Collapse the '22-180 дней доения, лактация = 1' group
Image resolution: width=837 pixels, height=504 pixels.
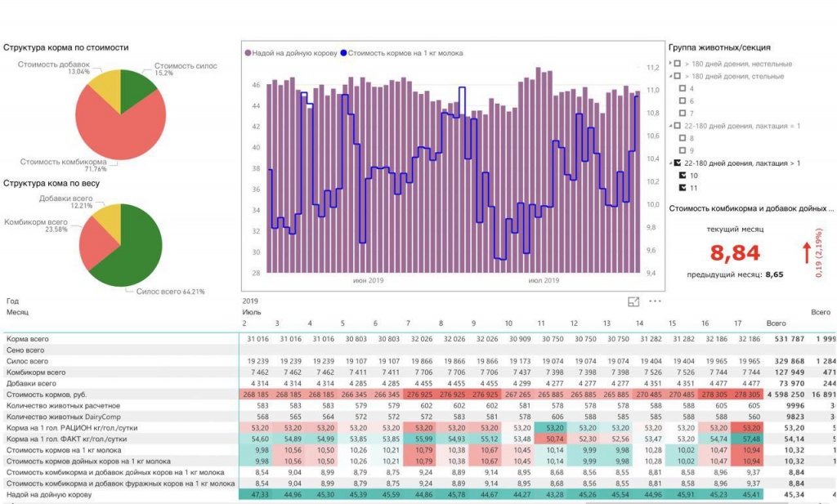(x=671, y=126)
